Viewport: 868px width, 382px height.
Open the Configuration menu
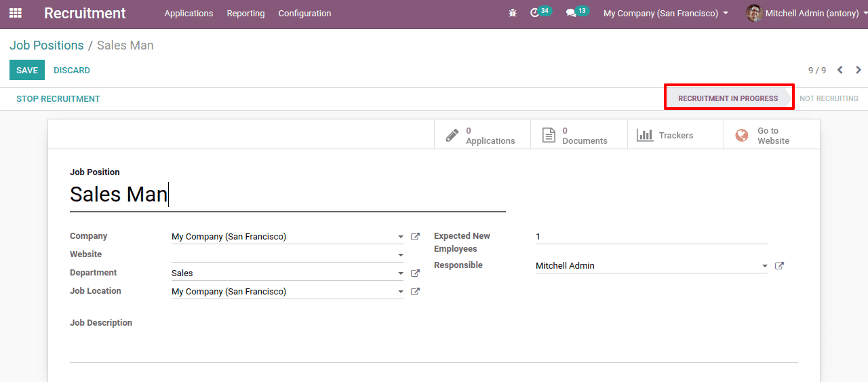304,13
